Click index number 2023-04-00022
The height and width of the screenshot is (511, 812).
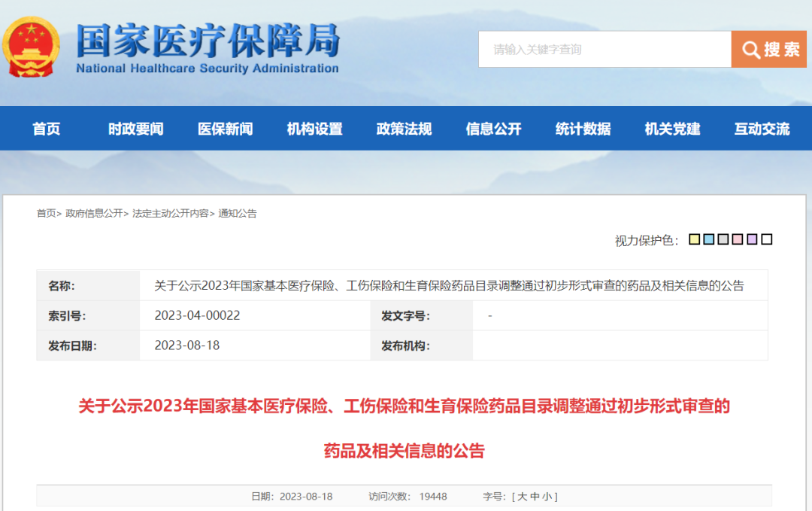(197, 315)
